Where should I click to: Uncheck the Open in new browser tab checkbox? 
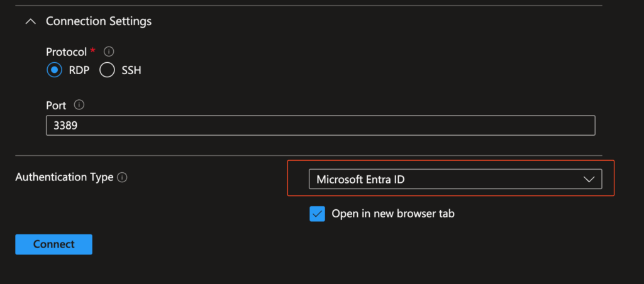[317, 214]
